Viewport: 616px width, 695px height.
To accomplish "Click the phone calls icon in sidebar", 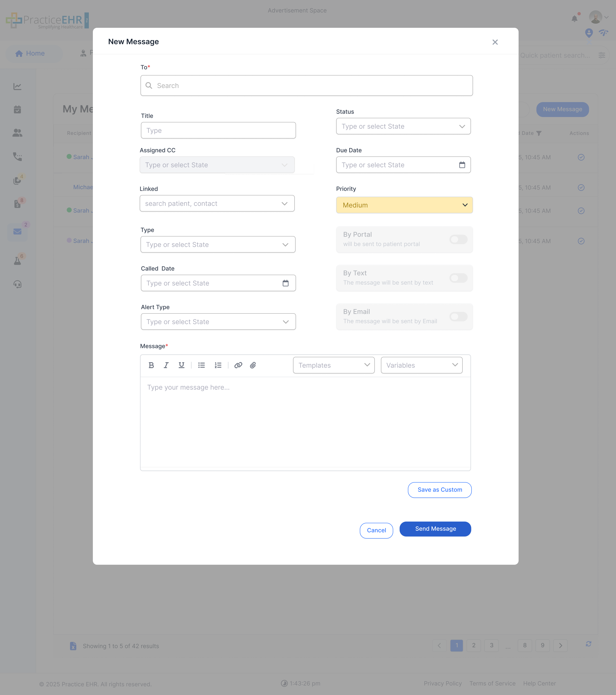I will tap(17, 157).
